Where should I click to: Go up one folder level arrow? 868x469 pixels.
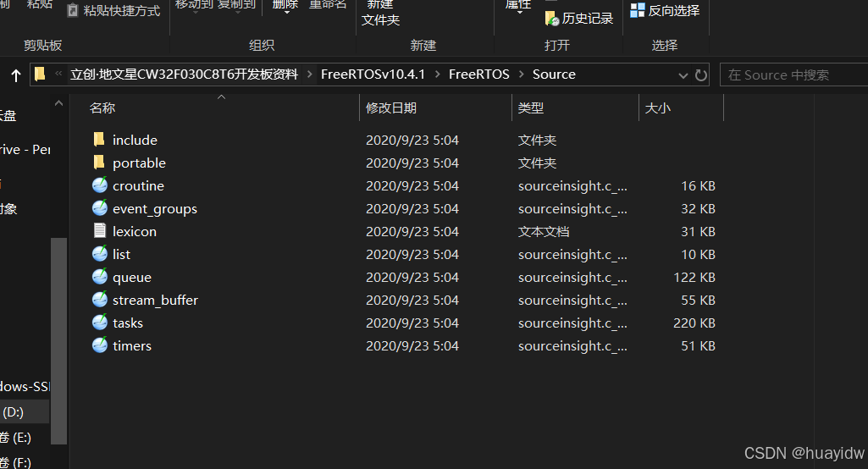click(x=16, y=74)
